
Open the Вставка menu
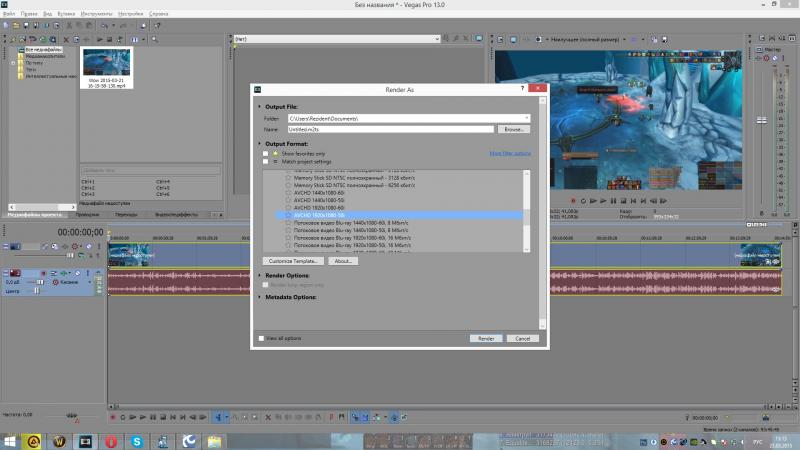[66, 14]
